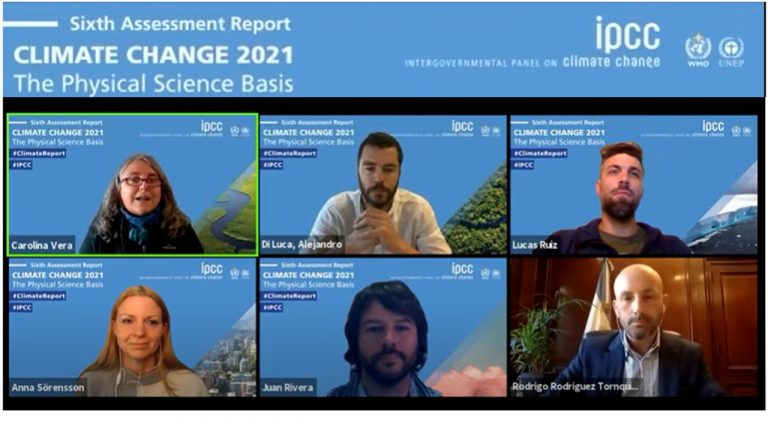Click the Argentine flag in Rodrigo's video

pos(599,299)
